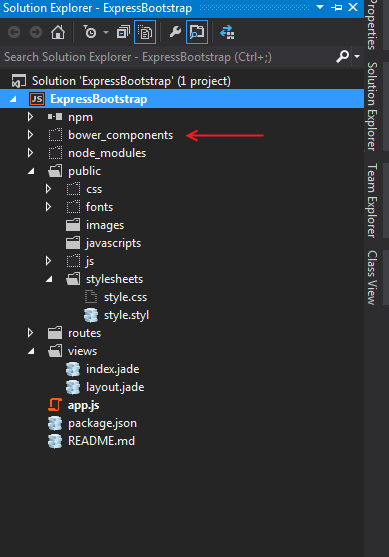Click the images folder icon
389x557 pixels.
73,225
